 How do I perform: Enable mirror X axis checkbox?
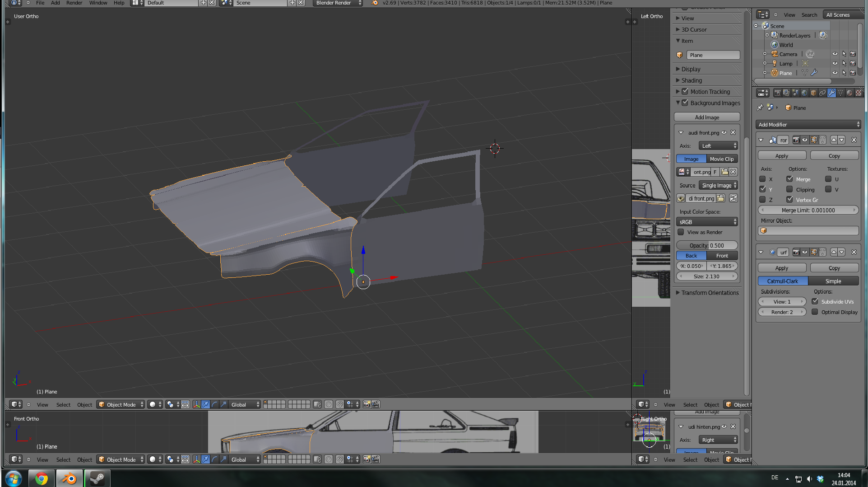762,179
